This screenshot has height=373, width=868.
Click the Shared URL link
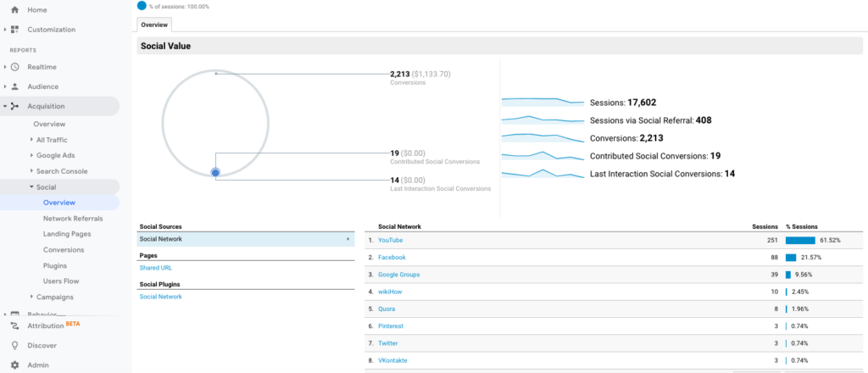(x=156, y=268)
